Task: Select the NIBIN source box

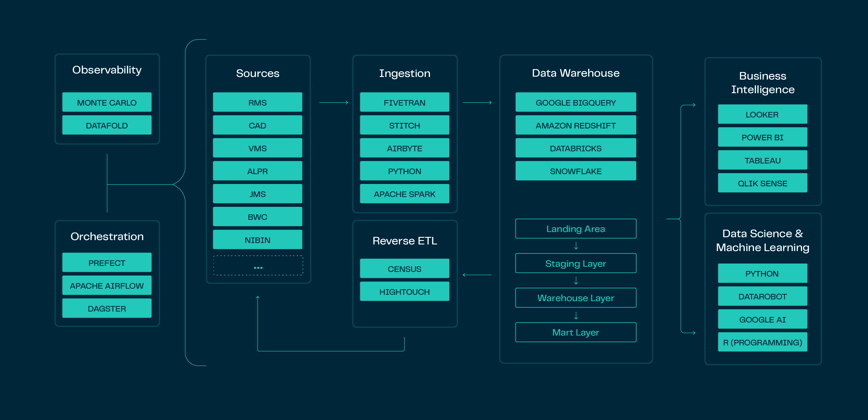Action: tap(258, 240)
